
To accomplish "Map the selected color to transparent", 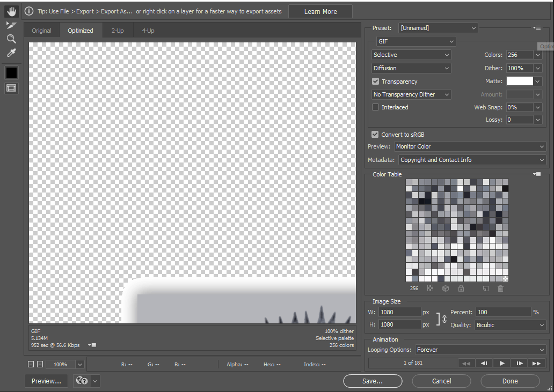I will [x=429, y=288].
